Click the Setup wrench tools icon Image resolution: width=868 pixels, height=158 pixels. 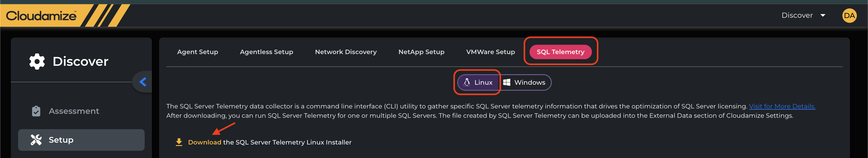tap(36, 140)
